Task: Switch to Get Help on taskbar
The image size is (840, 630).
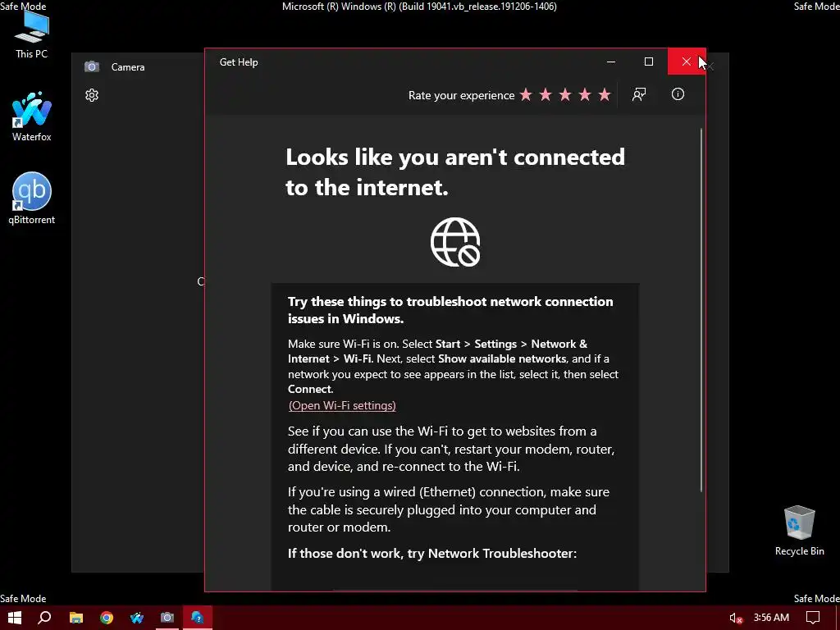Action: [x=198, y=618]
